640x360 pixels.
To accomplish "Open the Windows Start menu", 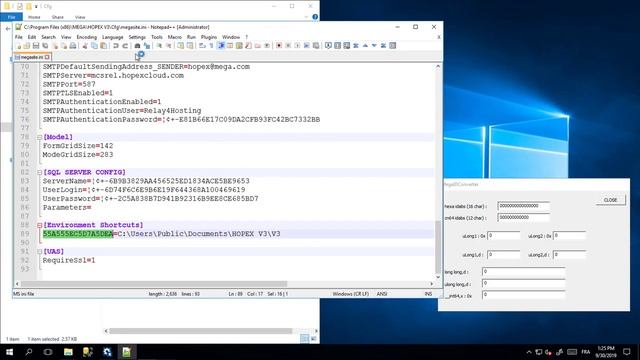I will 9,352.
